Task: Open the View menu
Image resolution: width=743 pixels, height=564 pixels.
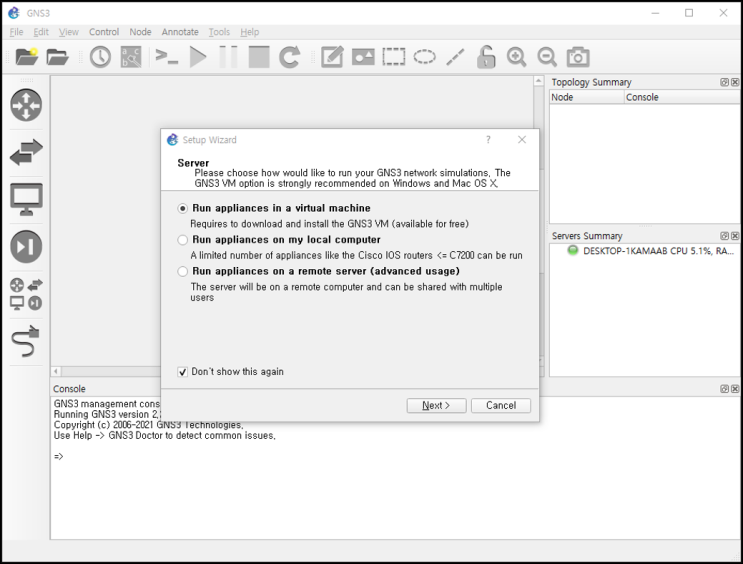Action: tap(69, 32)
